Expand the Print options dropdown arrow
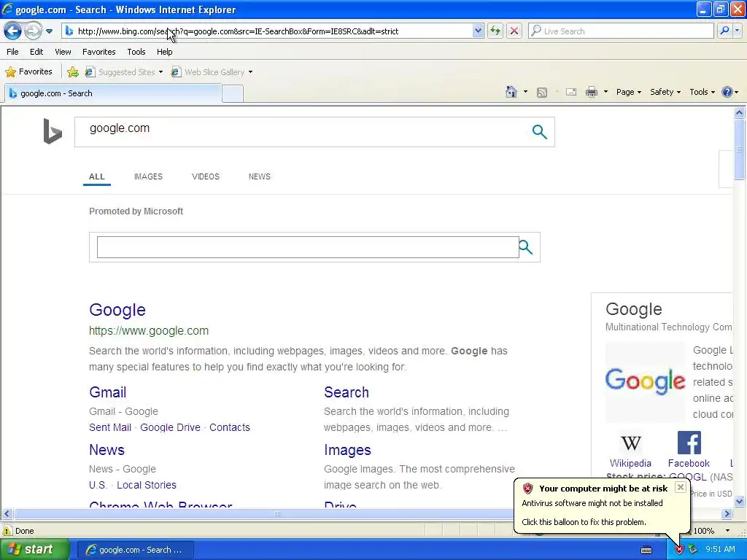Viewport: 747px width, 560px height. [605, 92]
